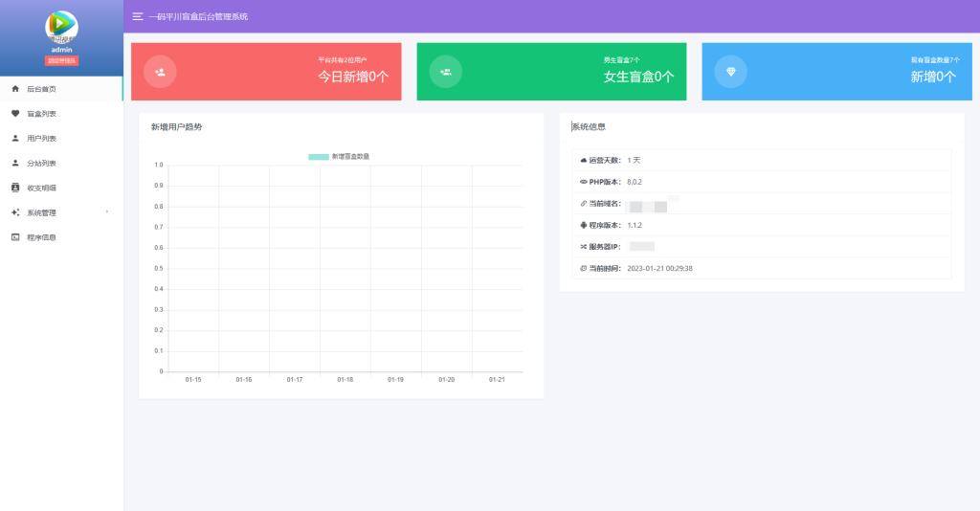The width and height of the screenshot is (980, 511).
Task: Click the 01-18 label on chart axis
Action: [345, 380]
